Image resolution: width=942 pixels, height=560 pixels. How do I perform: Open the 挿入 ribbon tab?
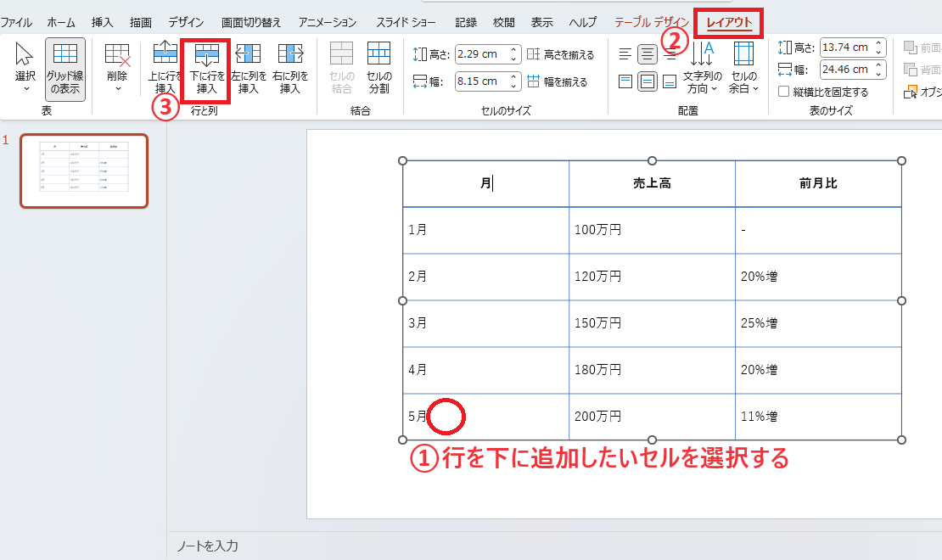102,22
